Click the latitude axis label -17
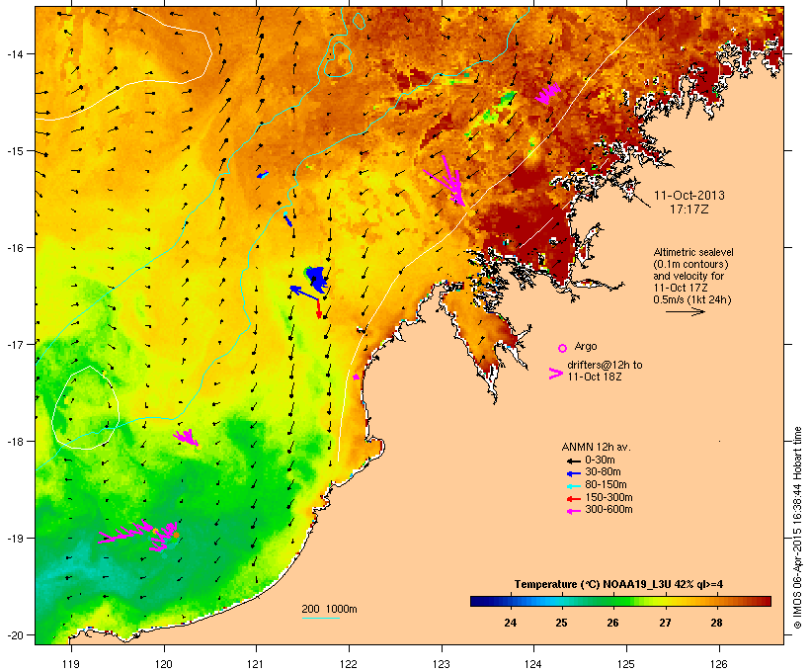The image size is (810, 672). click(14, 344)
